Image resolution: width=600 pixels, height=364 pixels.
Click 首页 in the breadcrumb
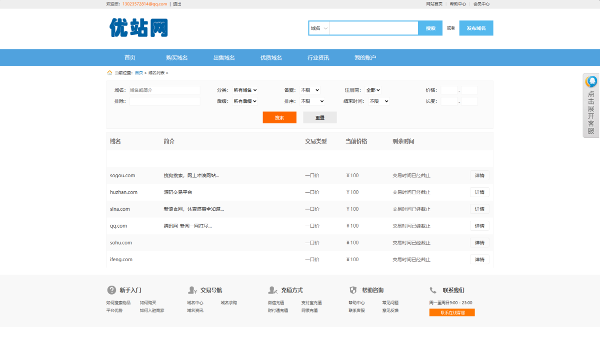(139, 73)
